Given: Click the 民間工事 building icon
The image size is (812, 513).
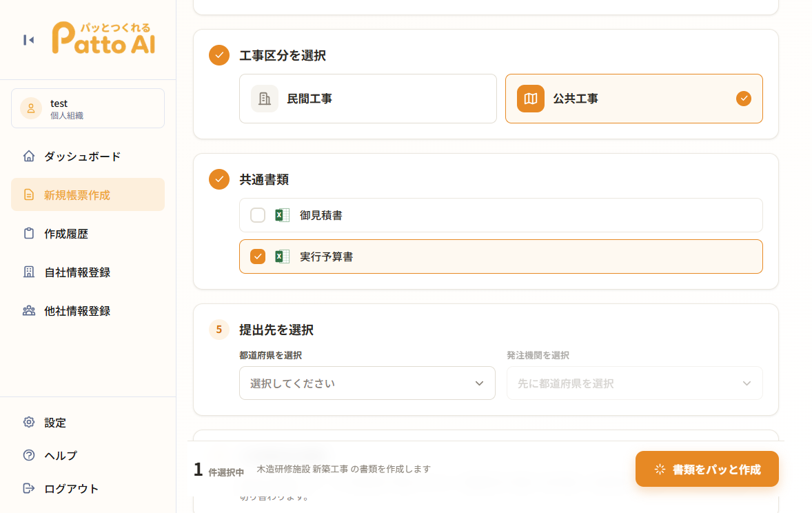Looking at the screenshot, I should 265,99.
